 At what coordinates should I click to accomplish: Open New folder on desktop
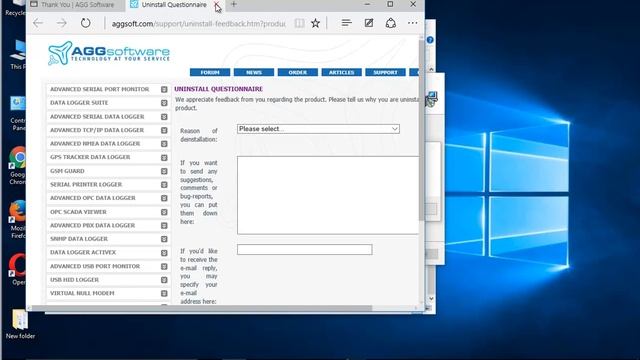point(20,324)
